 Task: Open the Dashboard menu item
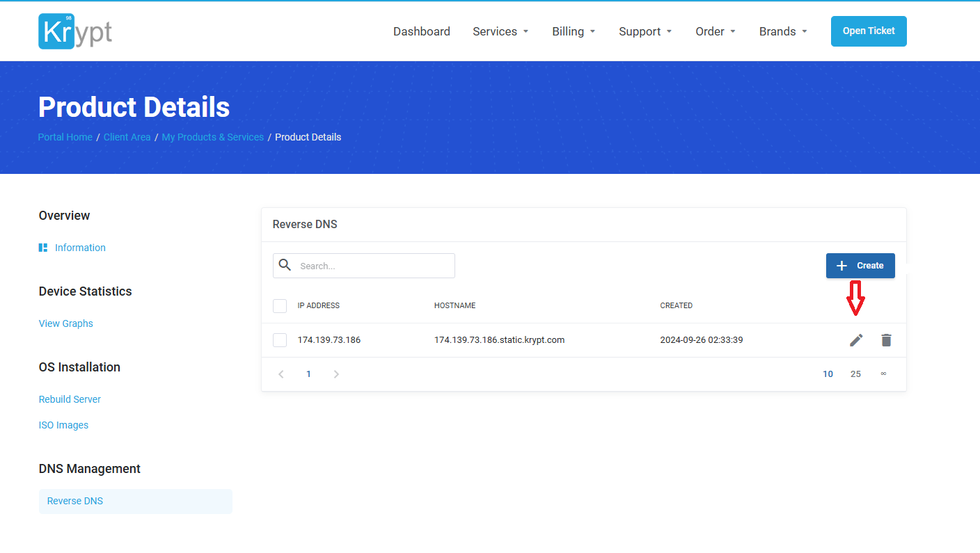tap(421, 31)
